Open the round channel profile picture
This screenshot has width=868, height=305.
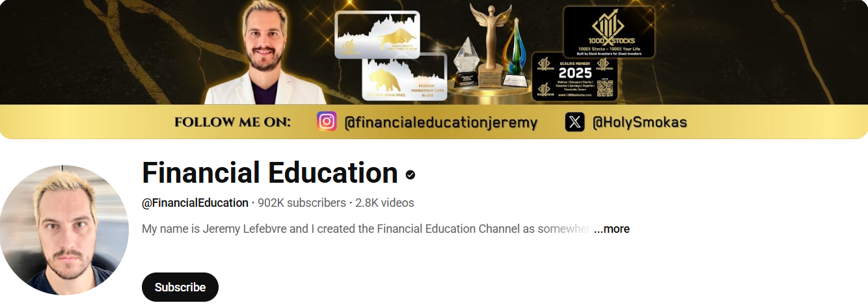coord(64,230)
